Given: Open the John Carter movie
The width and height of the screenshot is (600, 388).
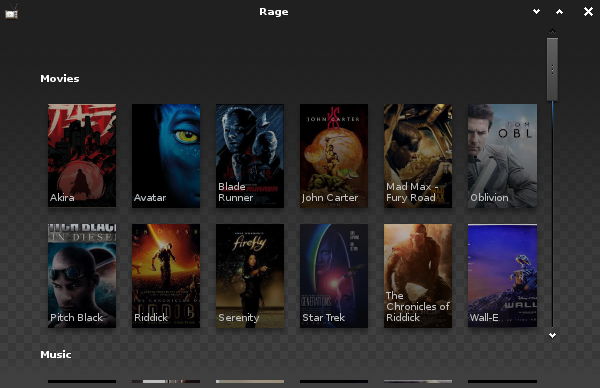Looking at the screenshot, I should (334, 155).
